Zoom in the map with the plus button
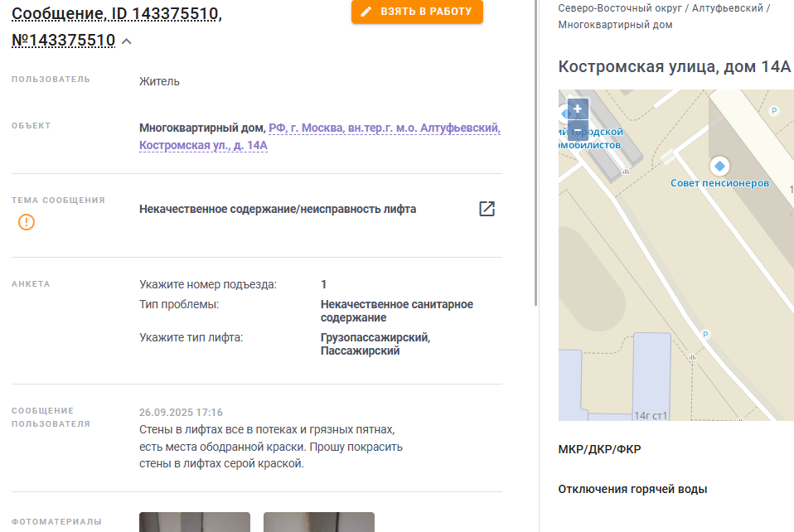This screenshot has height=532, width=794. click(x=578, y=109)
